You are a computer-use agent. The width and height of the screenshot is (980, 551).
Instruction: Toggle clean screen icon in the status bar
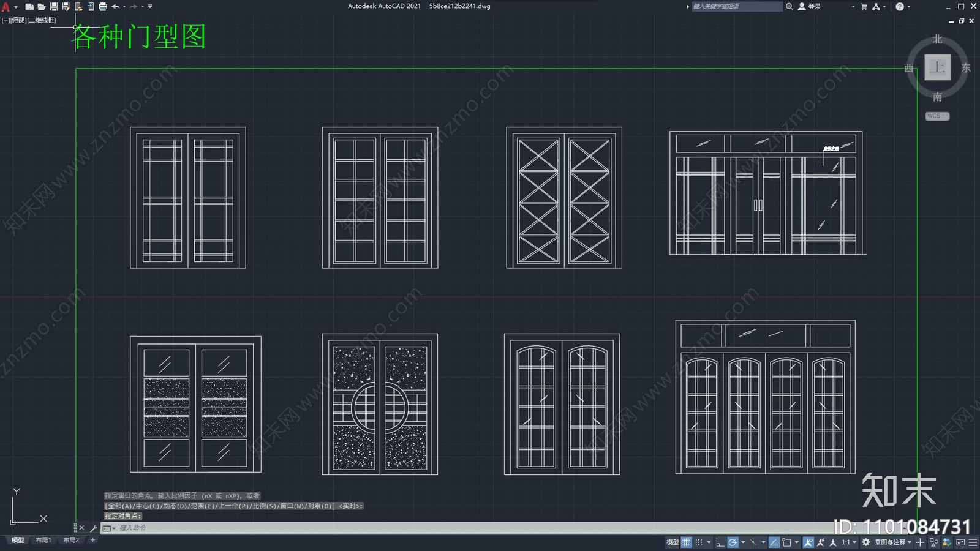click(960, 542)
